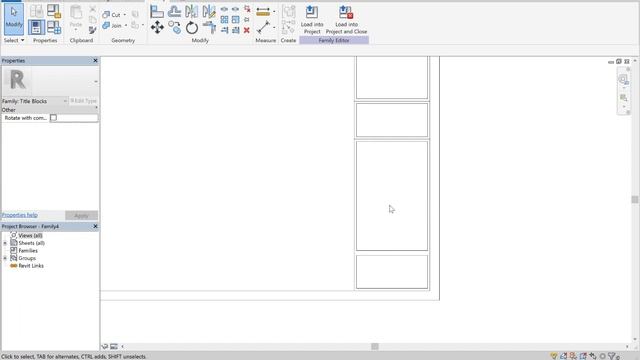
Task: Click the vertical scrollbar thumb
Action: [635, 199]
